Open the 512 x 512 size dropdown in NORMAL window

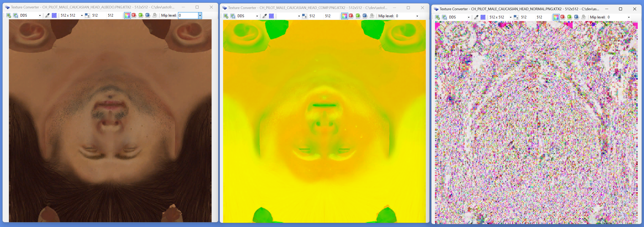click(501, 17)
